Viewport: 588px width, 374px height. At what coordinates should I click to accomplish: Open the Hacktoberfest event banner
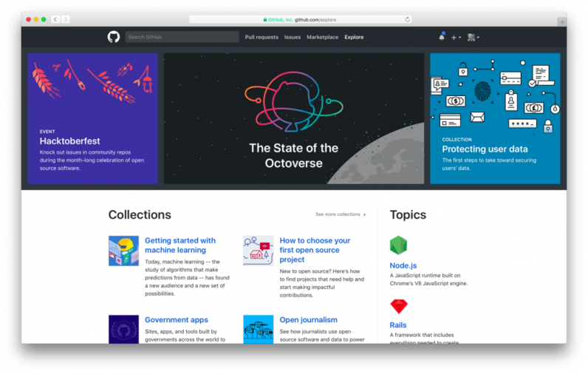click(x=93, y=118)
